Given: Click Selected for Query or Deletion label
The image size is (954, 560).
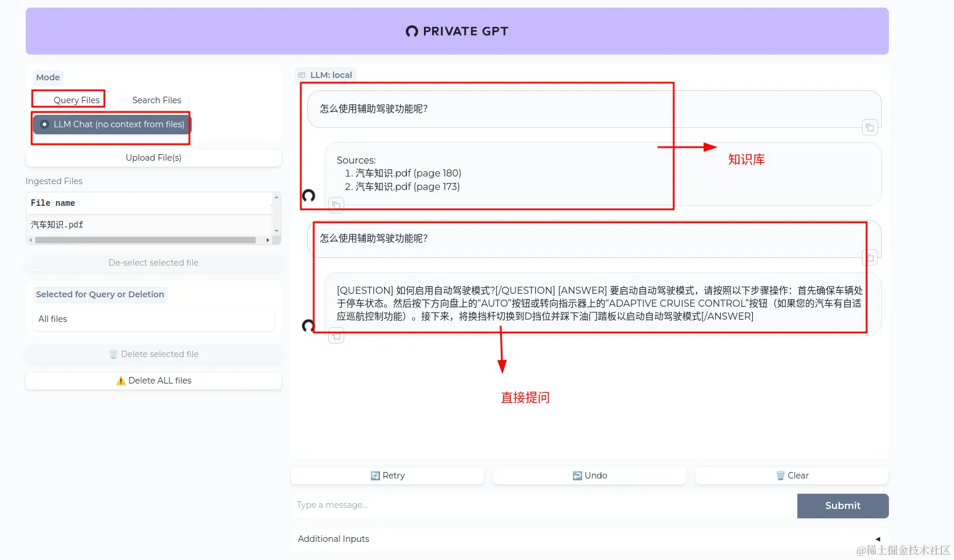Looking at the screenshot, I should click(100, 294).
